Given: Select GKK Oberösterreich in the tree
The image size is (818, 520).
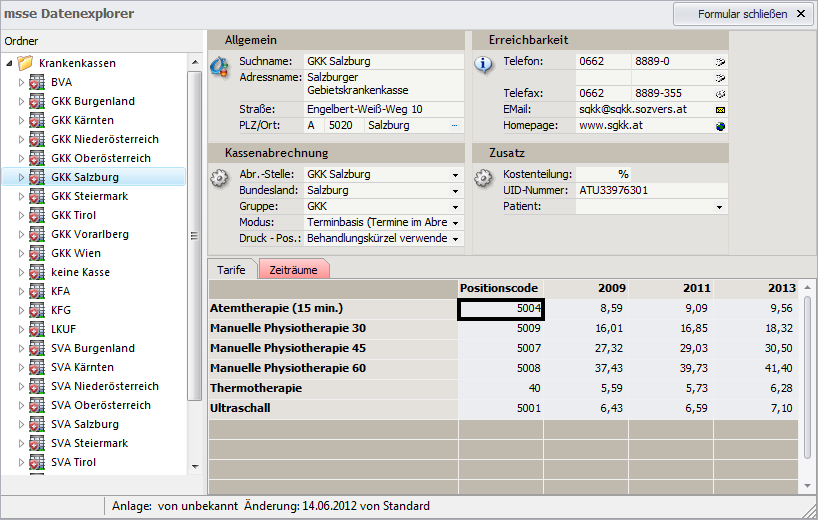Looking at the screenshot, I should tap(101, 158).
